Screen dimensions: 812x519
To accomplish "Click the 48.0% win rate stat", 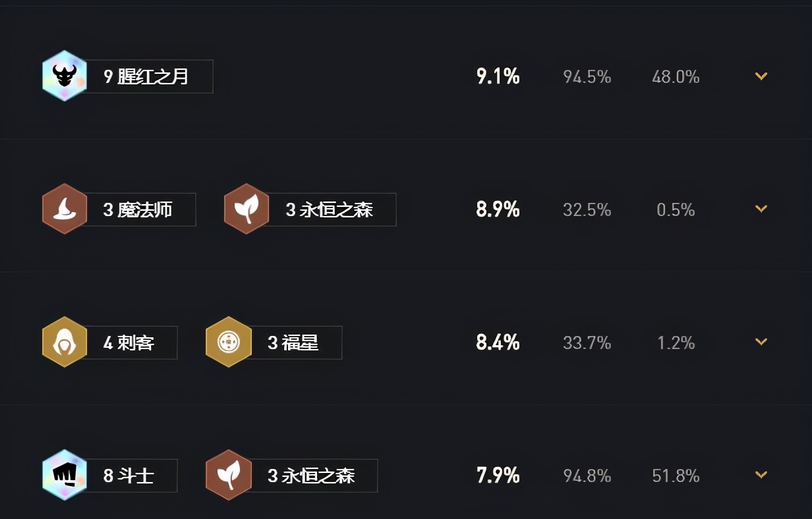I will 676,76.
